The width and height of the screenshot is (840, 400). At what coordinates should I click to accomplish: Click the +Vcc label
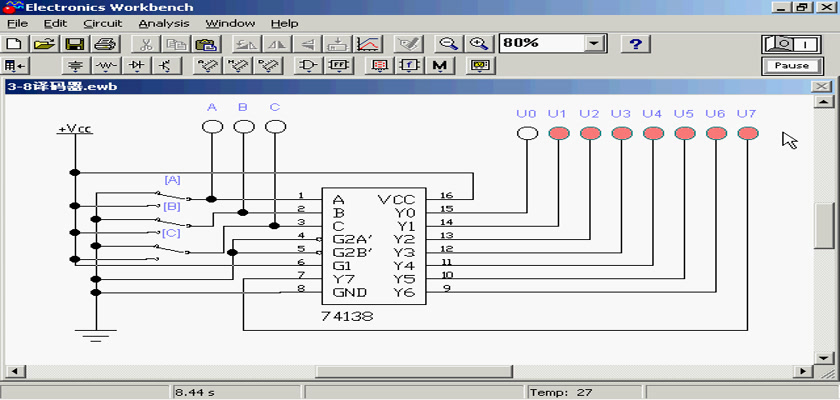[75, 129]
